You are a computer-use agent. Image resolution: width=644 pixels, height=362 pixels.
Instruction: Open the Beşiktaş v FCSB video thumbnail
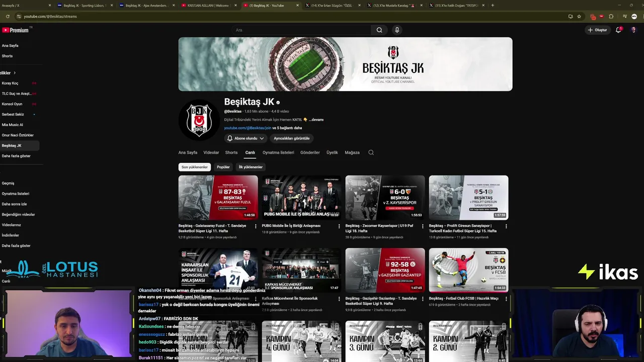tap(468, 270)
